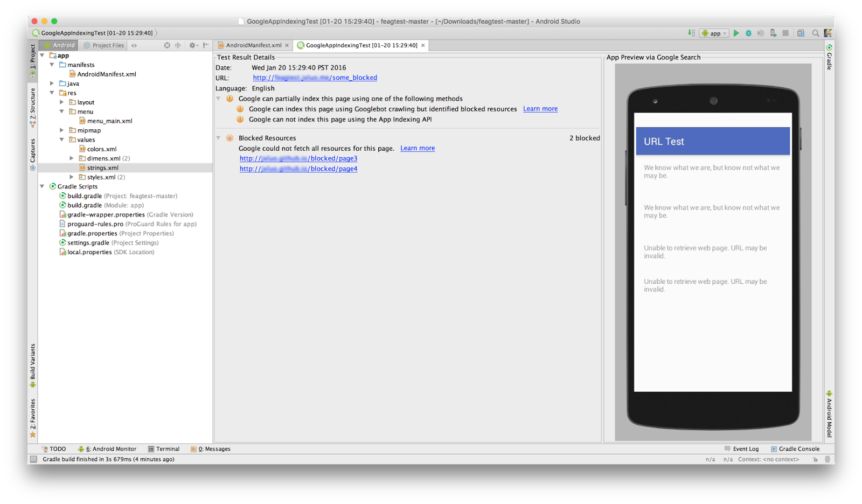Collapse the Blocked Resources section
The width and height of the screenshot is (862, 504).
[218, 138]
